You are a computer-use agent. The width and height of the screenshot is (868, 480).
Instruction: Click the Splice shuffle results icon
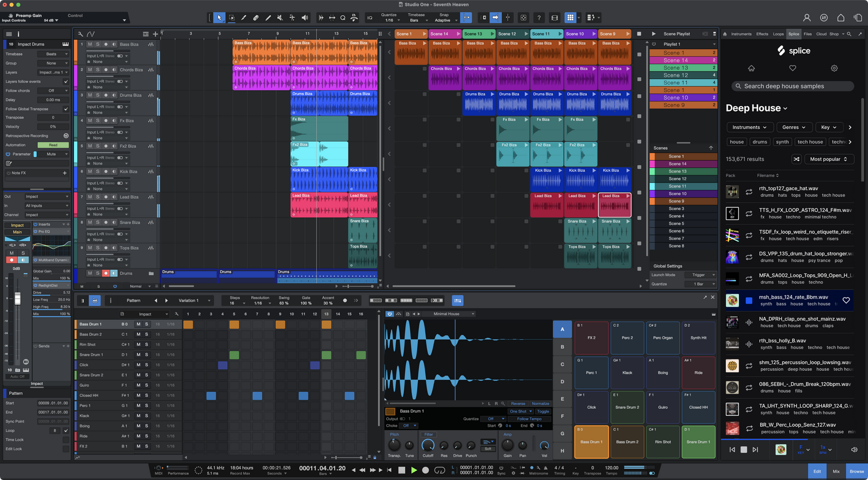(x=796, y=159)
